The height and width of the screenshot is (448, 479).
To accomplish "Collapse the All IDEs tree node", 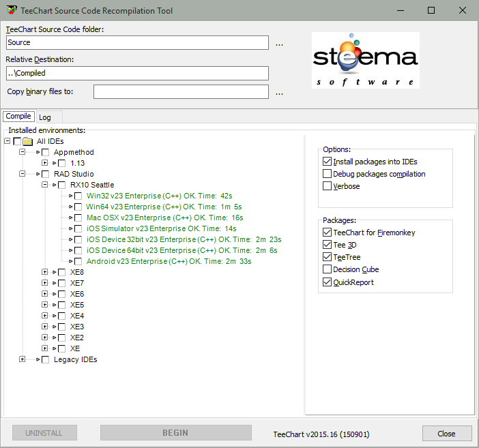I will 8,140.
